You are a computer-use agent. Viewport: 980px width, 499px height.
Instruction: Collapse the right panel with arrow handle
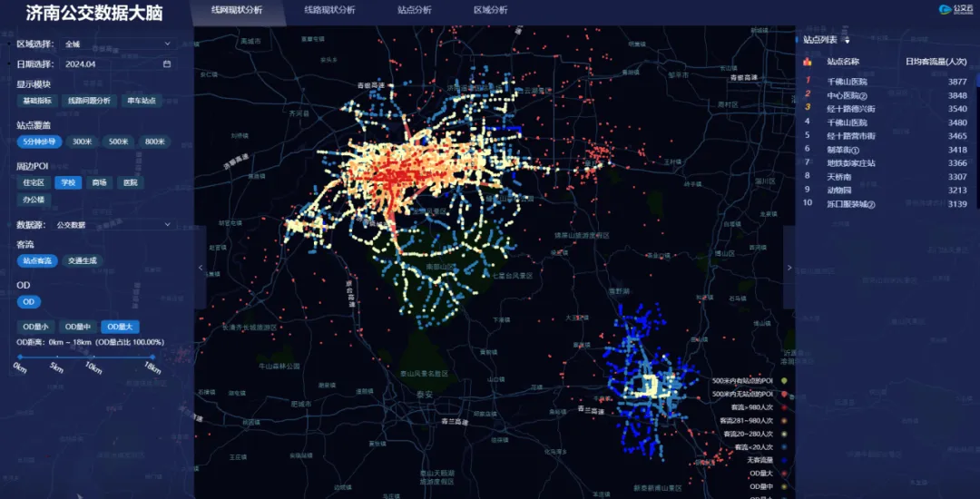tap(789, 268)
